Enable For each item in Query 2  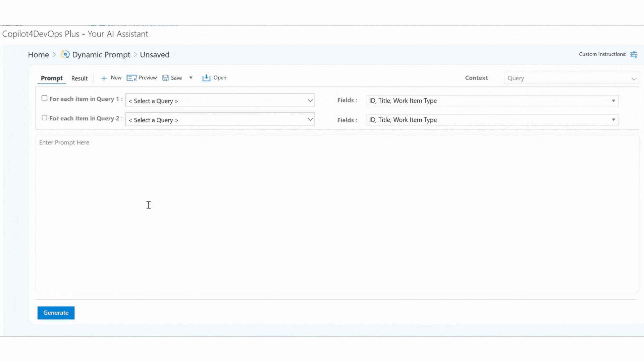(44, 118)
